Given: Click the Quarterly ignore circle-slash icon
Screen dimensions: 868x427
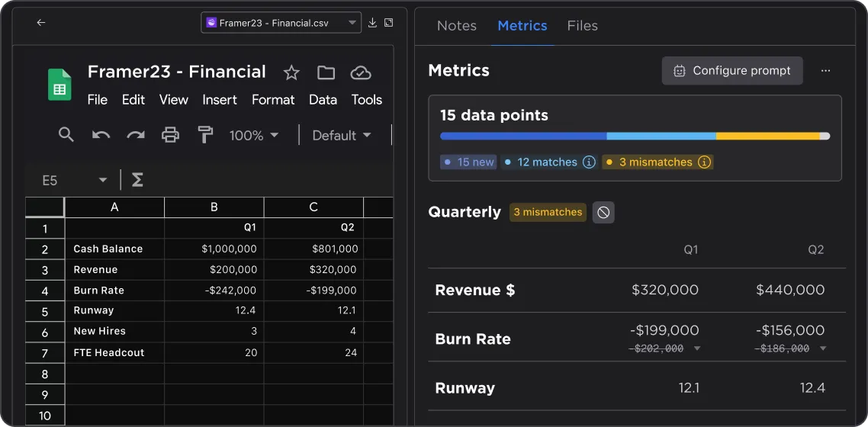Looking at the screenshot, I should point(603,213).
